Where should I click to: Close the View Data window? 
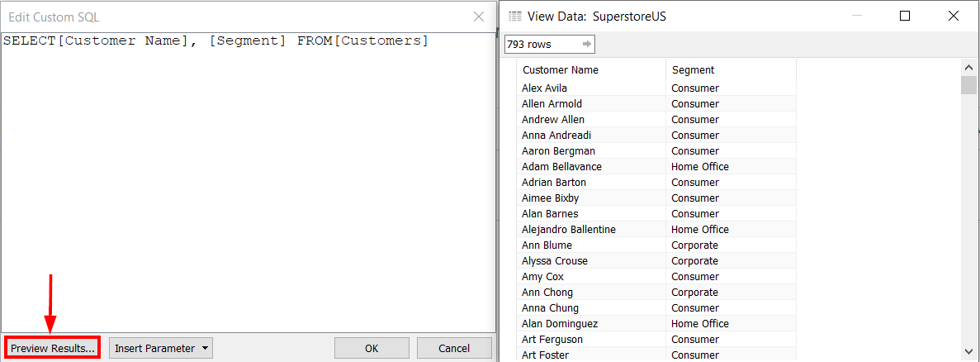coord(954,16)
